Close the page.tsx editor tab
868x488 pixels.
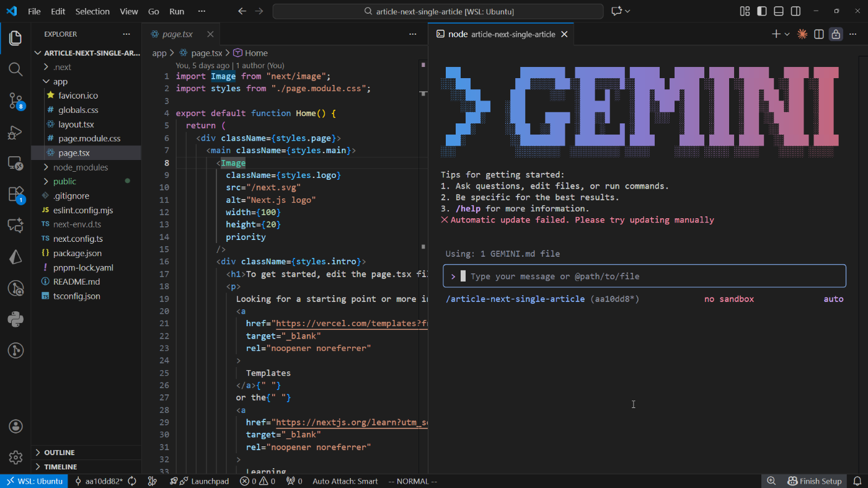[210, 34]
